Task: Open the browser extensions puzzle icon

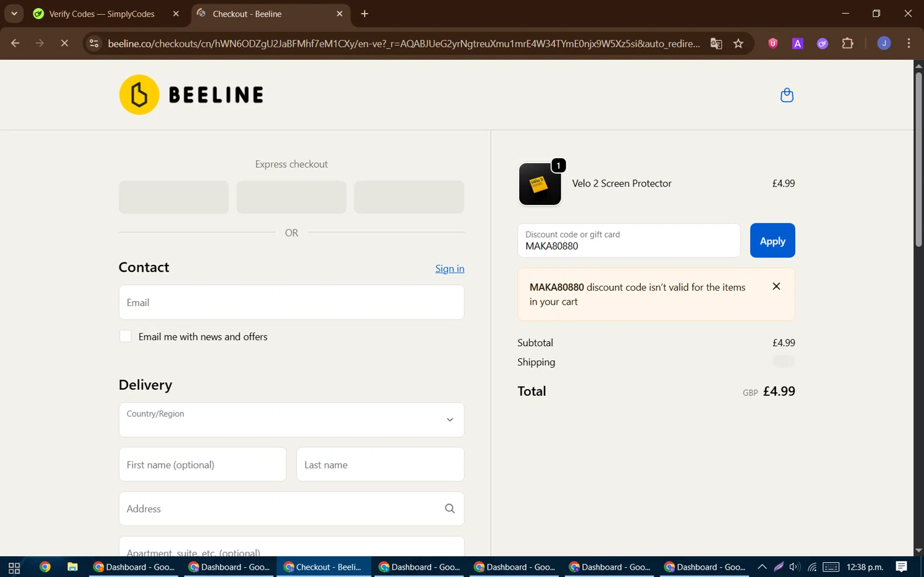Action: (x=848, y=43)
